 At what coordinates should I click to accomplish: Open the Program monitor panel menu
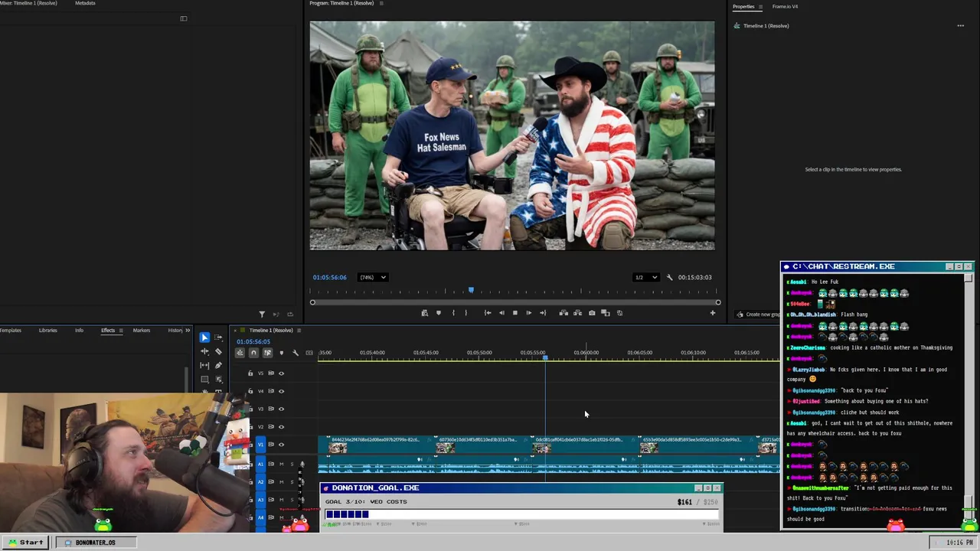[x=381, y=3]
